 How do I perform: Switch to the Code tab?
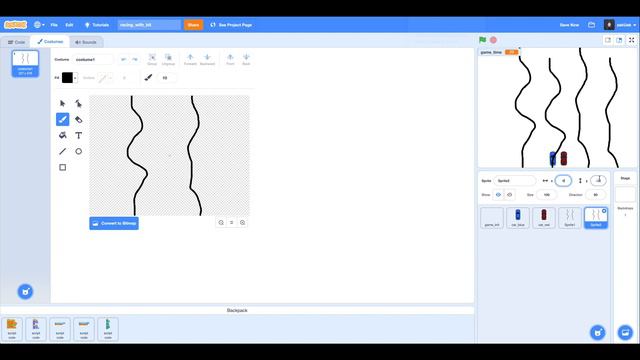tap(16, 42)
